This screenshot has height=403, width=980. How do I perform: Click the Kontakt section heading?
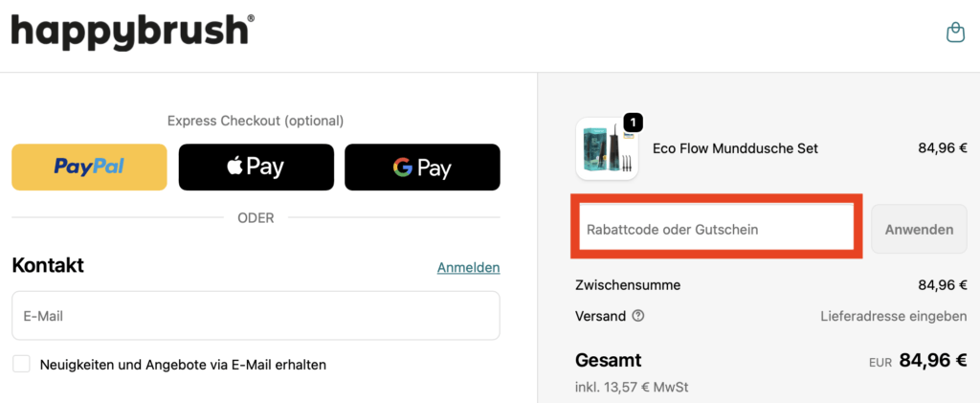[x=48, y=265]
